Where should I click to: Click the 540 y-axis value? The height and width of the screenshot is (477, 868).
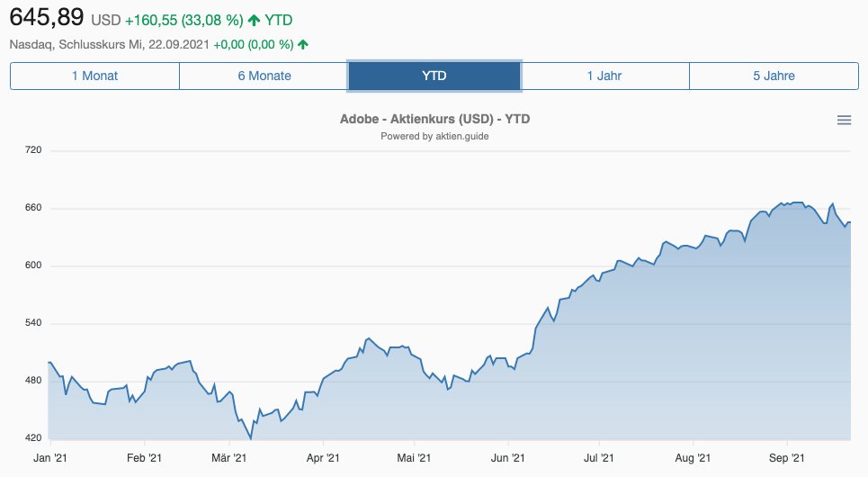pos(33,323)
